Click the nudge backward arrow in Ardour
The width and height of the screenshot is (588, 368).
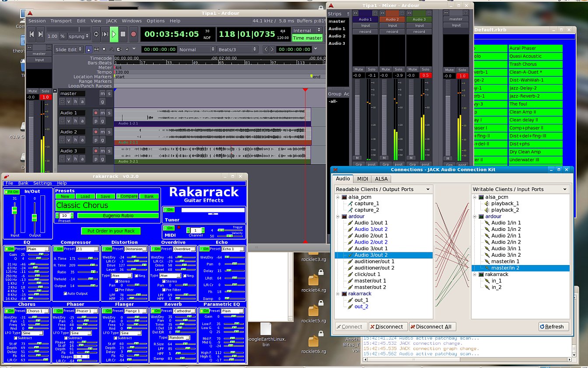click(266, 50)
